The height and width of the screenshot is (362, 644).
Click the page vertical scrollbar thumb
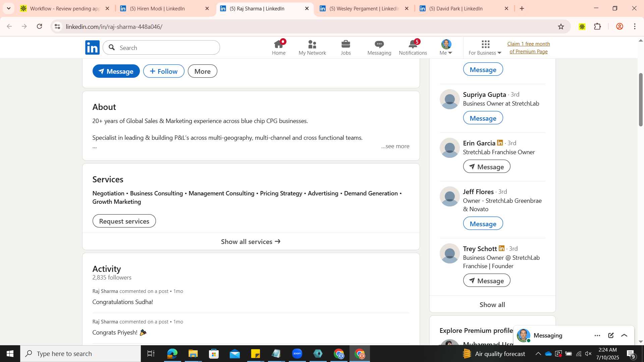tap(640, 100)
